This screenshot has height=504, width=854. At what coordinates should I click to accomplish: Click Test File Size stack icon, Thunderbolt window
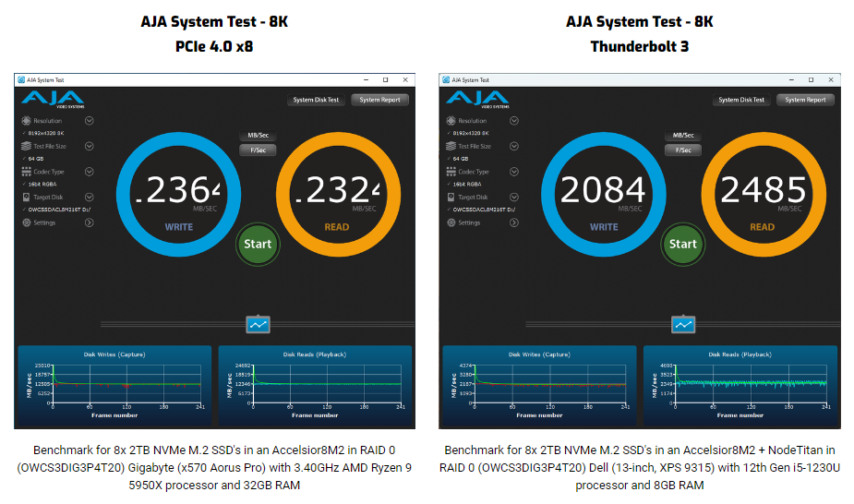click(451, 146)
